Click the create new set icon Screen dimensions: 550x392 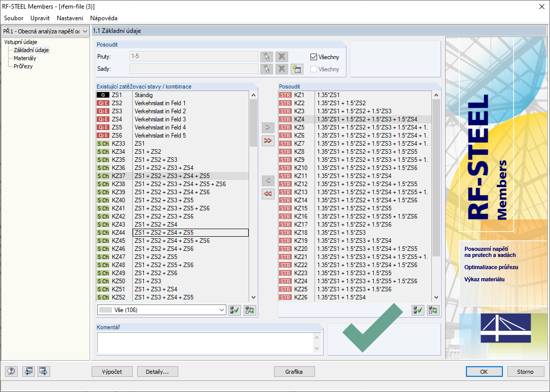point(297,69)
